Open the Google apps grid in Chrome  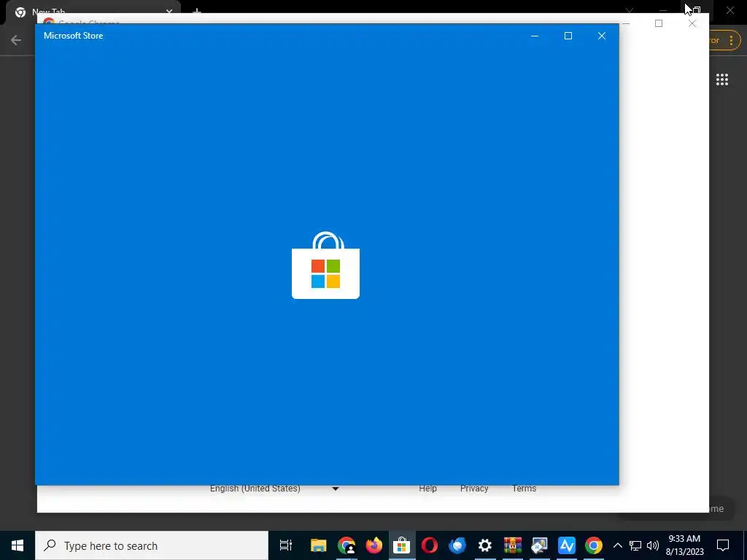click(722, 79)
